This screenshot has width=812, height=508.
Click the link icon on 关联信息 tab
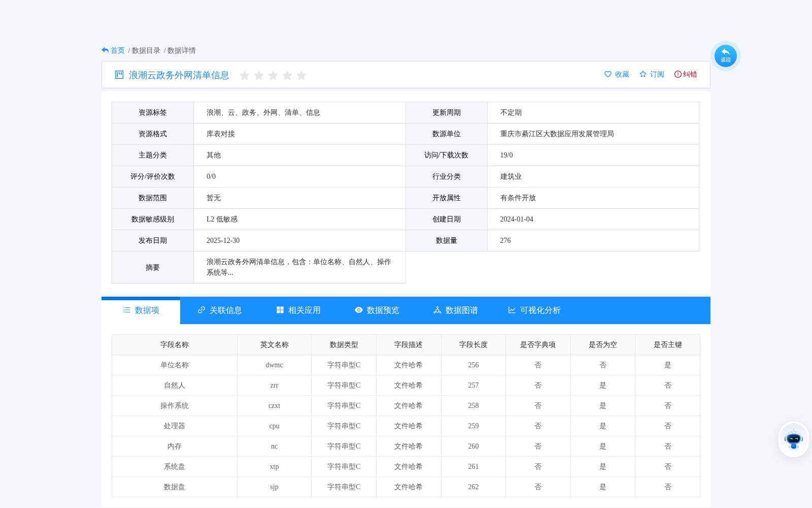coord(201,310)
